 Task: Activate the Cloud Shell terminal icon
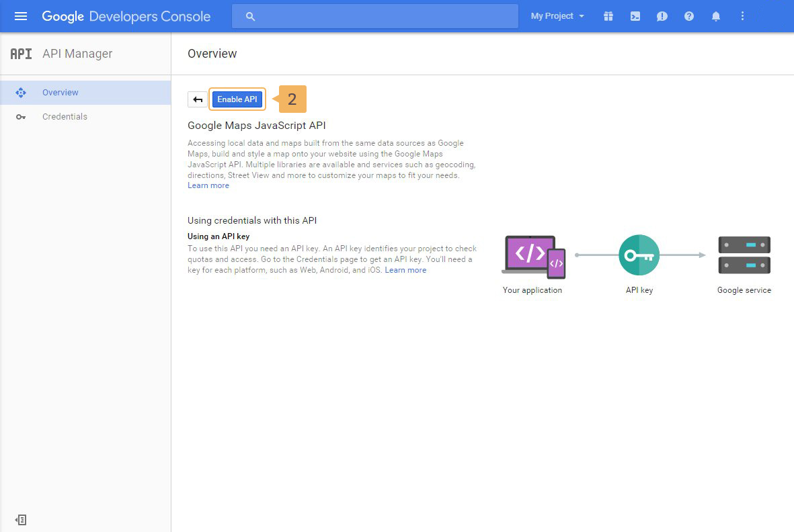pyautogui.click(x=635, y=16)
